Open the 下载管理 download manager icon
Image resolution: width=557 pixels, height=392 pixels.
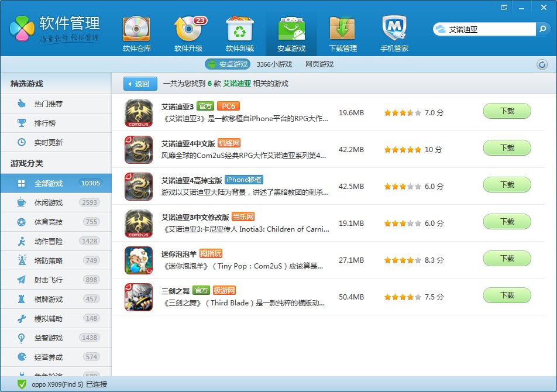pyautogui.click(x=342, y=34)
